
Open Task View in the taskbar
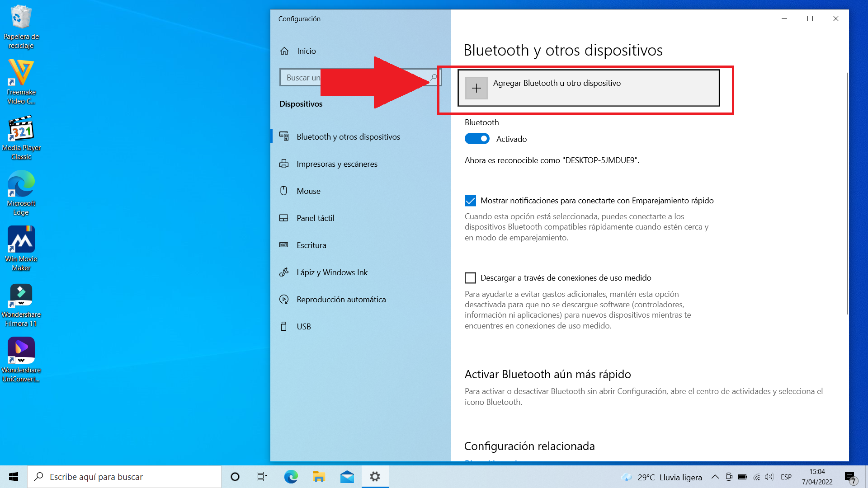262,477
